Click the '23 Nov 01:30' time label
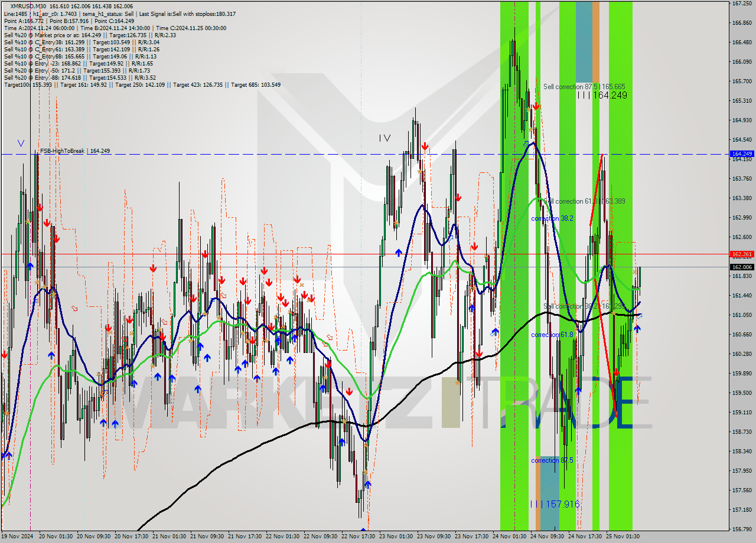756x543 pixels. point(396,537)
